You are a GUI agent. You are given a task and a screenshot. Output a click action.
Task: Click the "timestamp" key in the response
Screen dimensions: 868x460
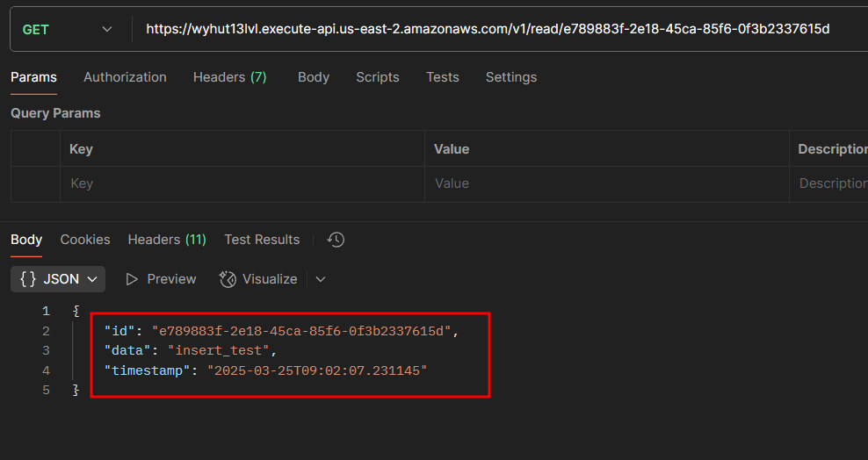pyautogui.click(x=148, y=370)
